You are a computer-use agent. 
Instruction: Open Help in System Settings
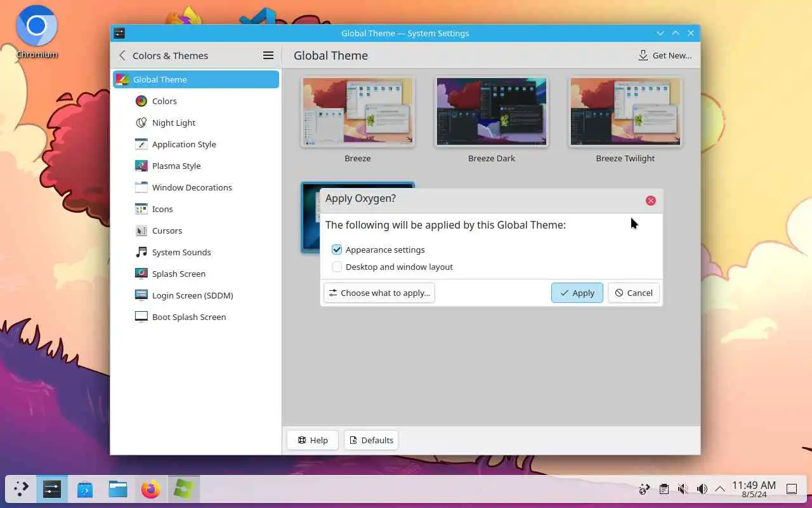(x=313, y=440)
